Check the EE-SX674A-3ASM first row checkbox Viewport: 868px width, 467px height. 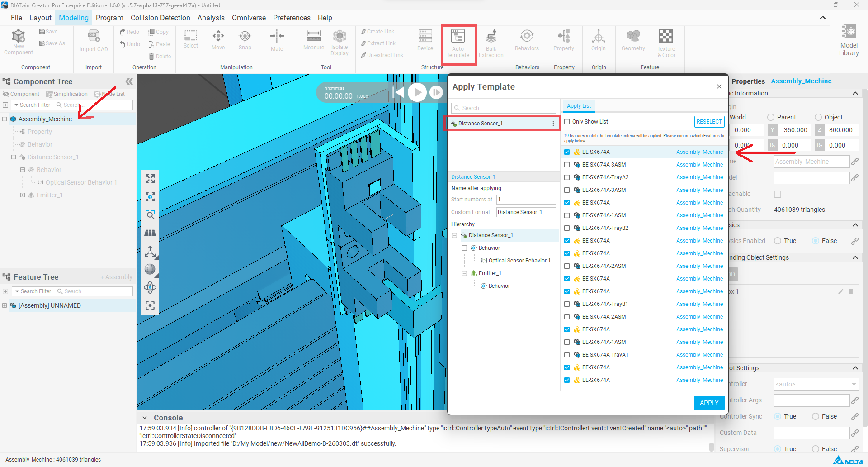tap(567, 165)
